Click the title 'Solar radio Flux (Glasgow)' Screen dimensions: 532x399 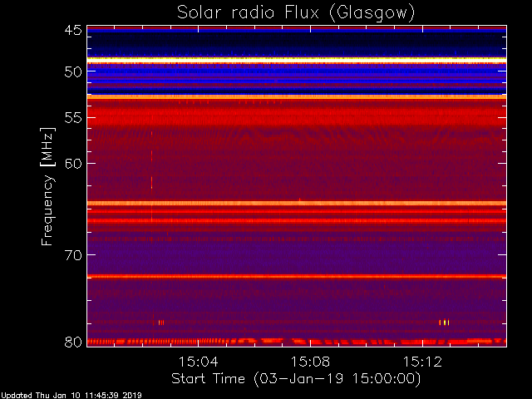[296, 13]
